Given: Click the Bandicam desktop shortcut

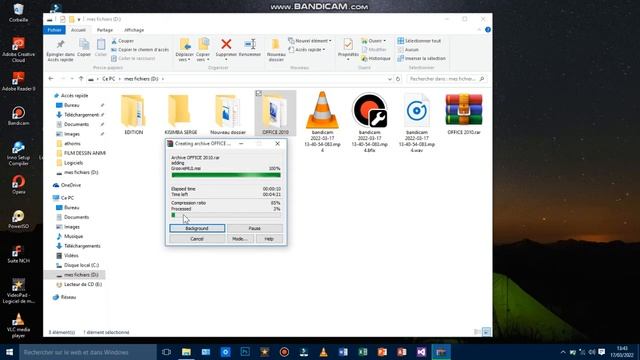Looking at the screenshot, I should coord(18,116).
